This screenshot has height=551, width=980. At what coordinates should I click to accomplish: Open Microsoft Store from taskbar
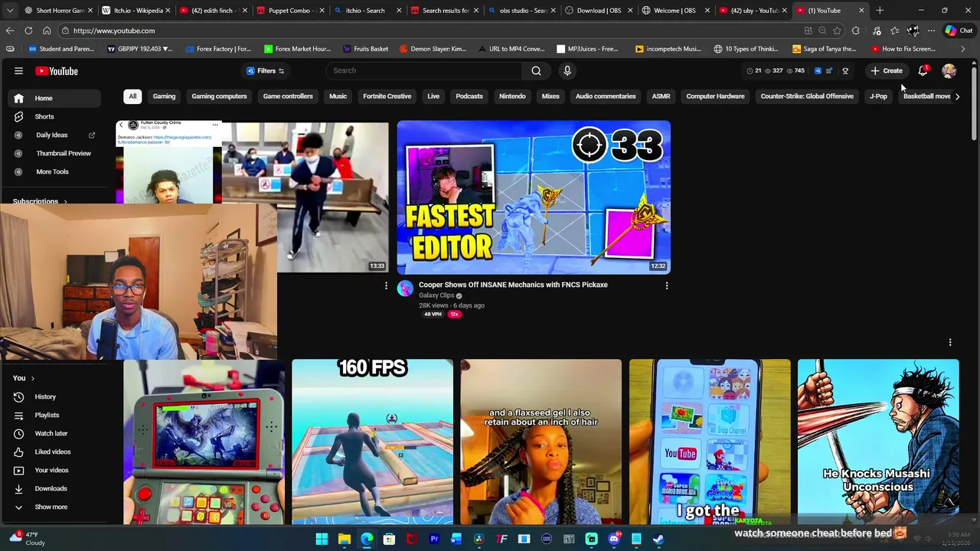(389, 539)
